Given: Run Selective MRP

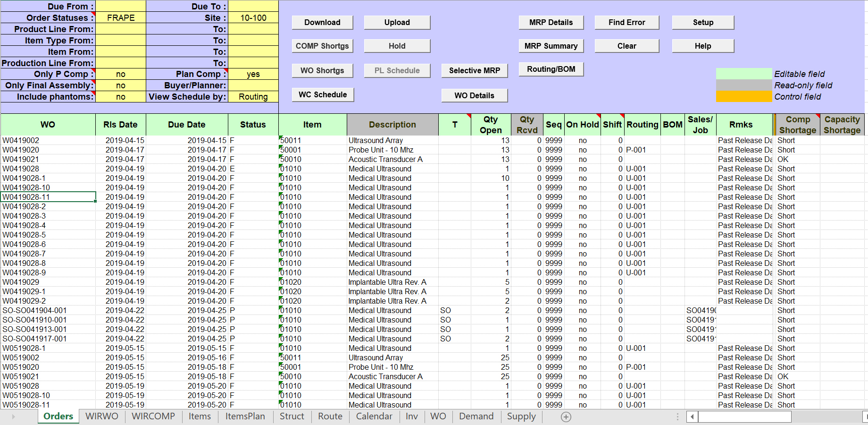Looking at the screenshot, I should (x=474, y=70).
